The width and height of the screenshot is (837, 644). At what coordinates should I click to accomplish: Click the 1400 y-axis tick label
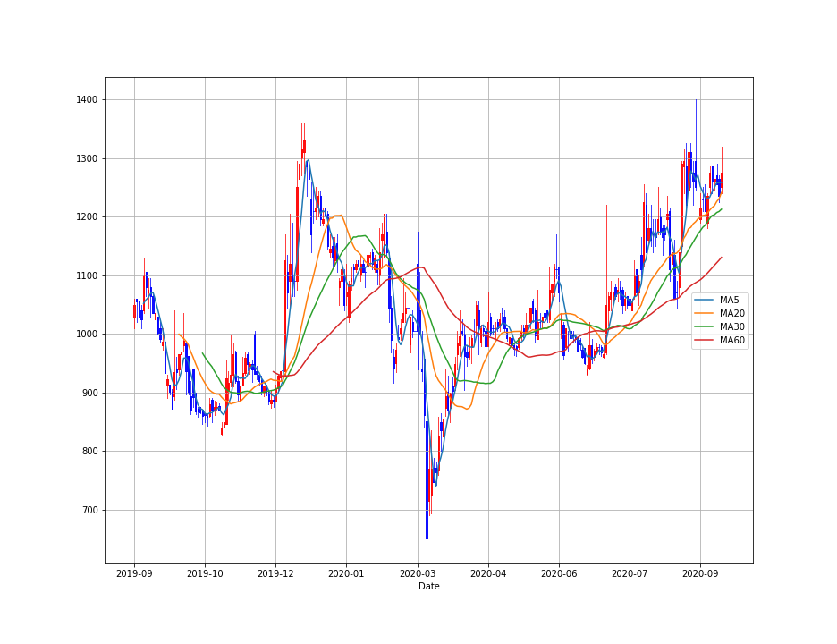pyautogui.click(x=87, y=100)
